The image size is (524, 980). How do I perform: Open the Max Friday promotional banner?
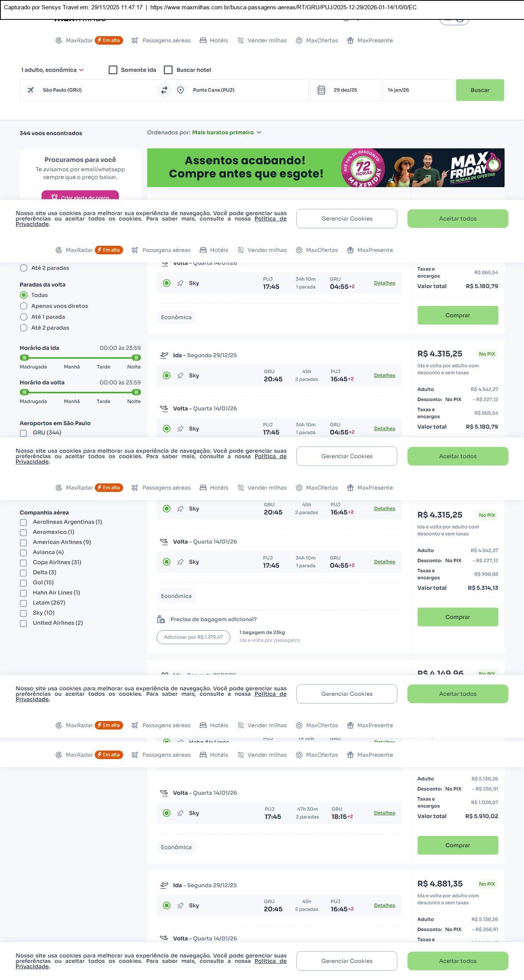pyautogui.click(x=326, y=168)
